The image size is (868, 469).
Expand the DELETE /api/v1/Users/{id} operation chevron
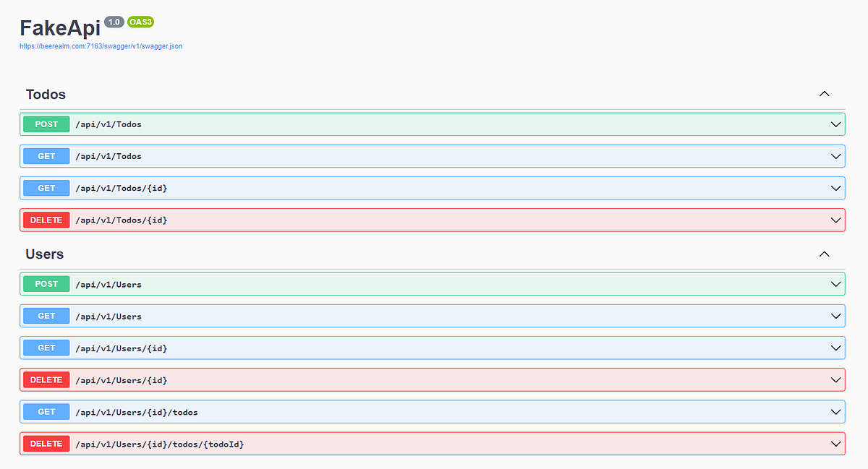835,379
